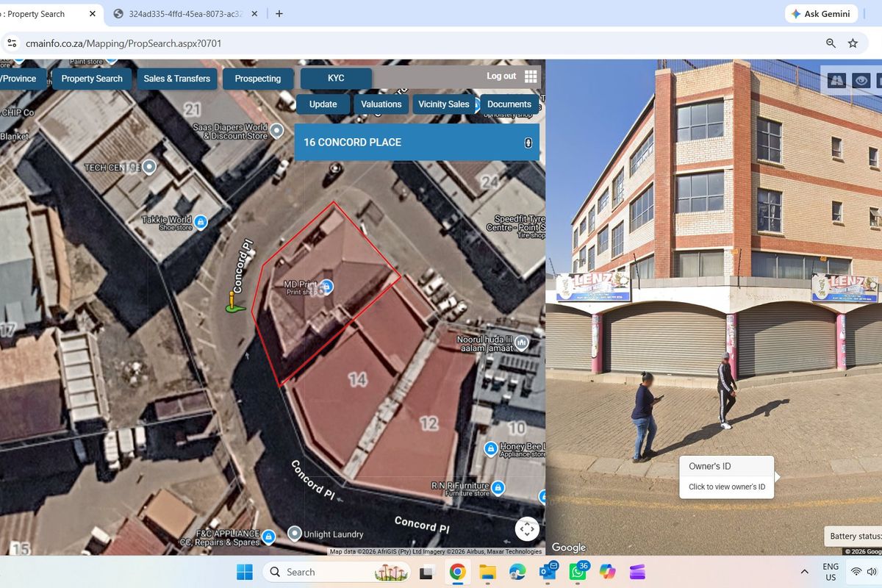Select the Noorul huda lil aalam jamaat pin

522,343
